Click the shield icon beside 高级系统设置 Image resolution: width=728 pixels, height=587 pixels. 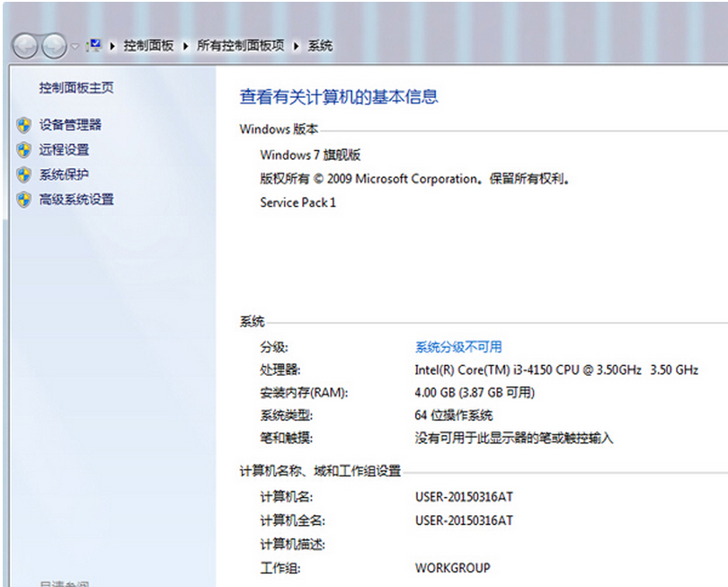23,199
